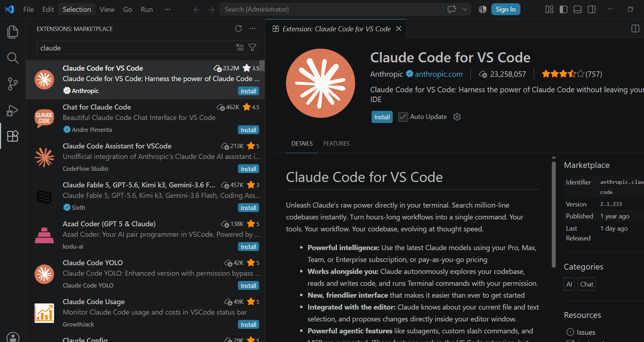
Task: Open the star rating with 757 reviews
Action: click(572, 74)
